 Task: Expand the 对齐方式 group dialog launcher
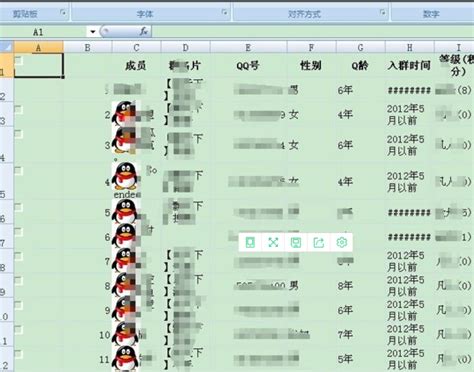coord(383,13)
